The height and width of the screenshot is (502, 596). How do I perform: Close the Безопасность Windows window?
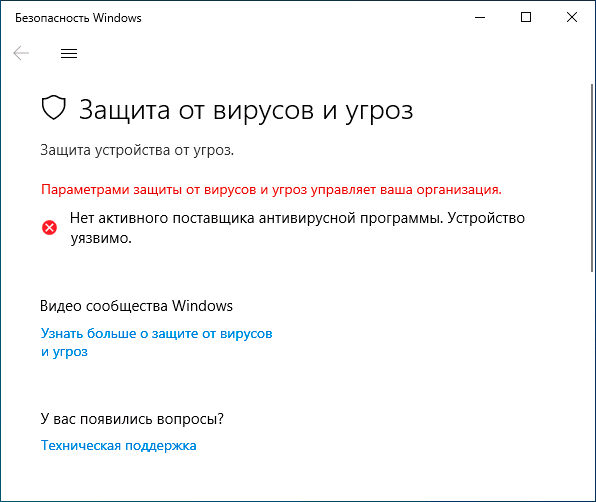[572, 17]
